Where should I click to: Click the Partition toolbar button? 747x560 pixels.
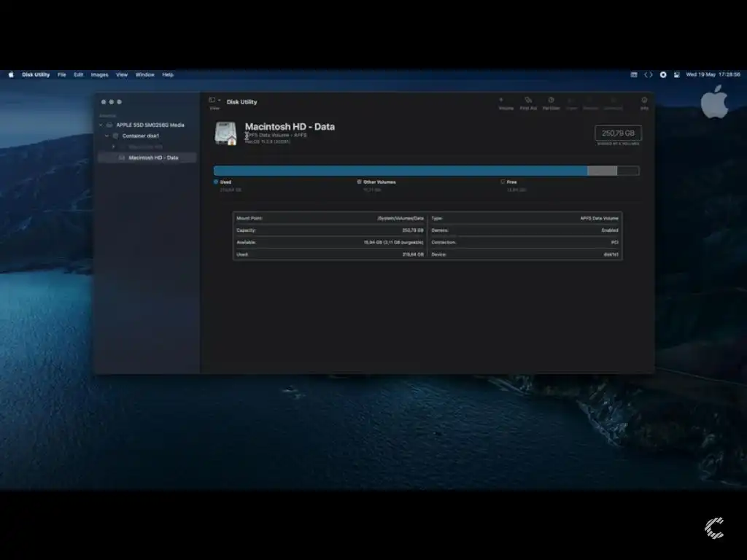click(551, 104)
